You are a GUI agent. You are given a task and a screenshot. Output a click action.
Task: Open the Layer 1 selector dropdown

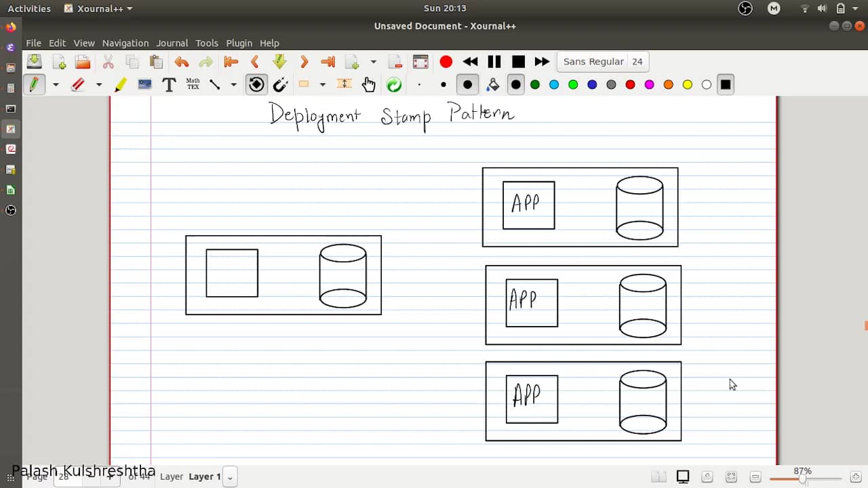(x=230, y=476)
